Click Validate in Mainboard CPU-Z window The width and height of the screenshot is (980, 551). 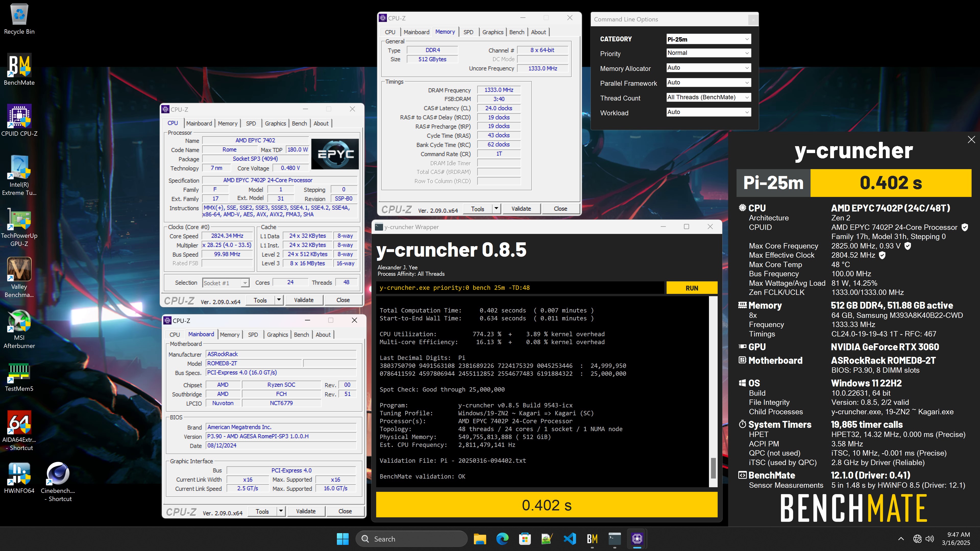point(306,511)
